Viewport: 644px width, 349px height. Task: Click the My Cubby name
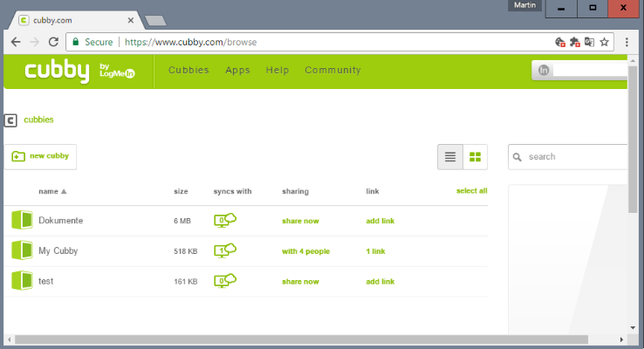click(x=58, y=251)
